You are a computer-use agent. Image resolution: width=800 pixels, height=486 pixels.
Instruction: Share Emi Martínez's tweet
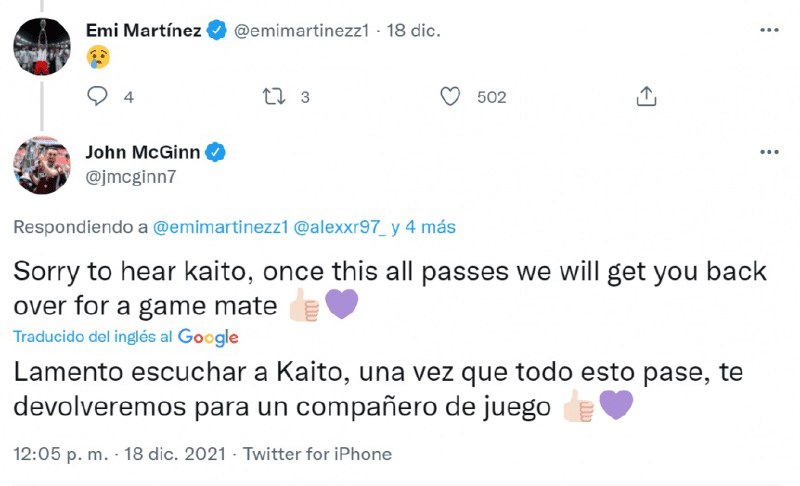(x=646, y=96)
